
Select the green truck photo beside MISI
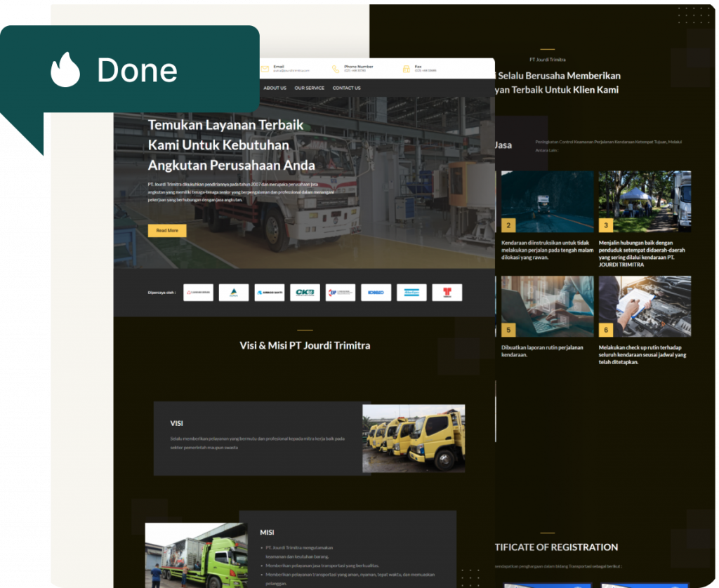point(196,554)
